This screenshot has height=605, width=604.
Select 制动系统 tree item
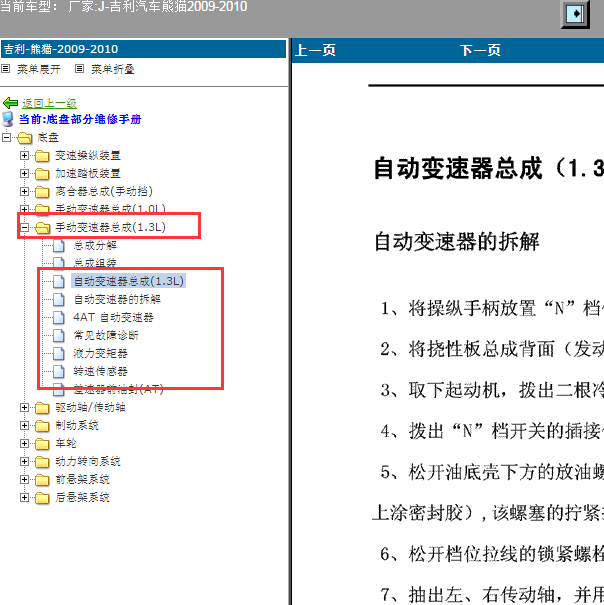pyautogui.click(x=77, y=426)
